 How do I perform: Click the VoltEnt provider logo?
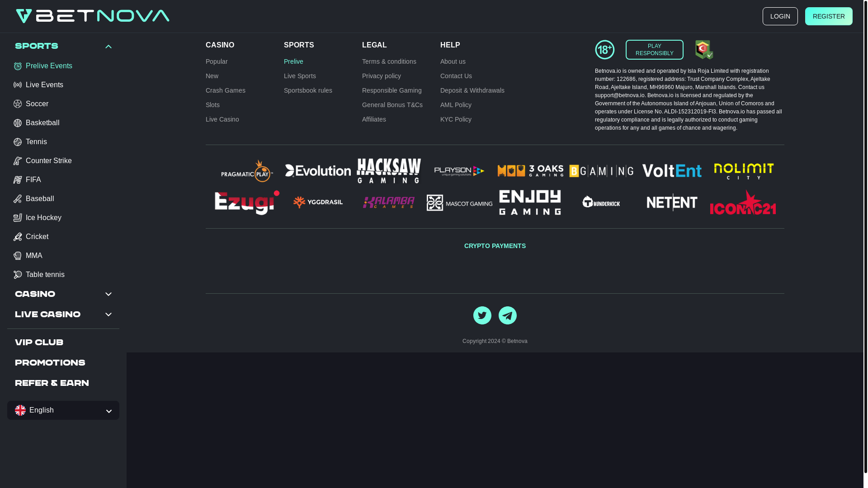point(672,171)
